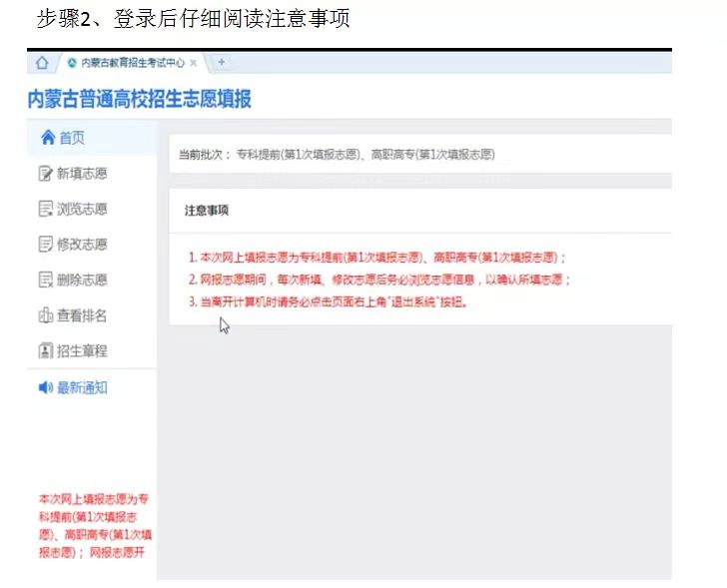Click the house icon beside 首页
Viewport: 727px width, 588px height.
pos(47,139)
